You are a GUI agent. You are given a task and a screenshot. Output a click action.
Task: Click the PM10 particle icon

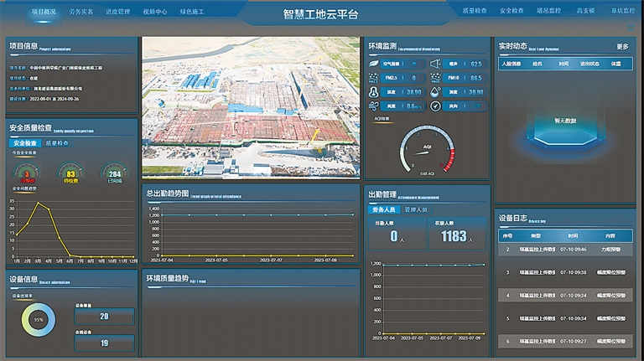pos(435,78)
